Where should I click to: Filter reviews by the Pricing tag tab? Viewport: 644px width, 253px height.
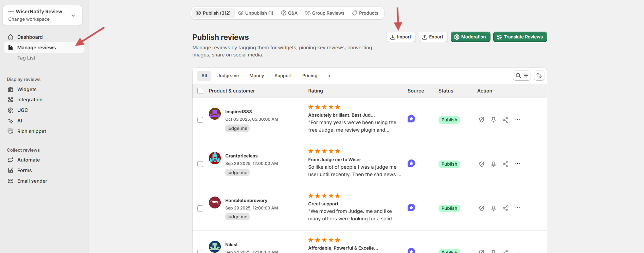pyautogui.click(x=310, y=75)
